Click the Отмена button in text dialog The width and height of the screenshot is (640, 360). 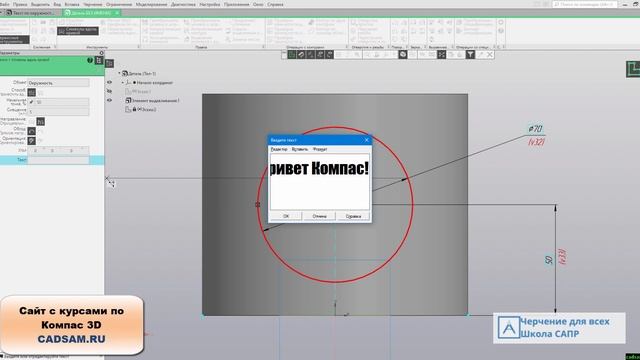pyautogui.click(x=319, y=216)
